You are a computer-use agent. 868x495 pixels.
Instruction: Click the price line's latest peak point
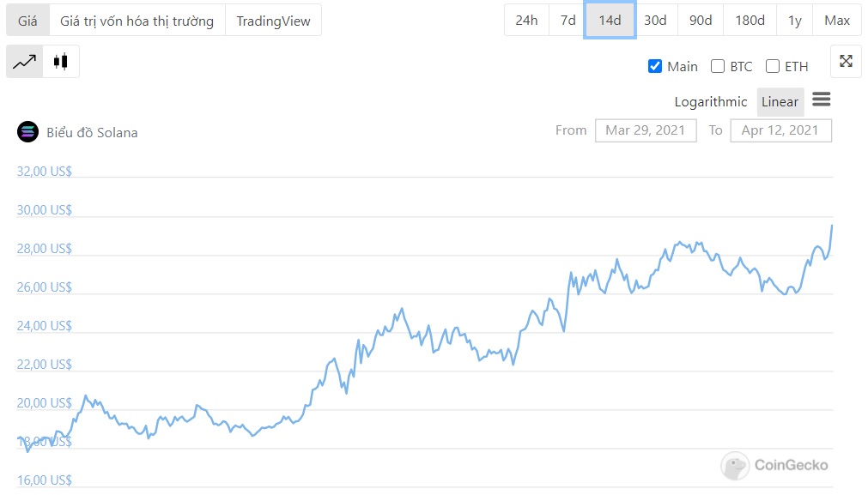click(832, 225)
